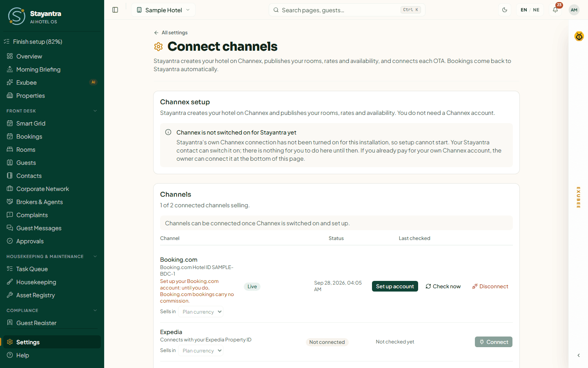
Task: Disconnect the Booking.com channel
Action: coord(490,286)
